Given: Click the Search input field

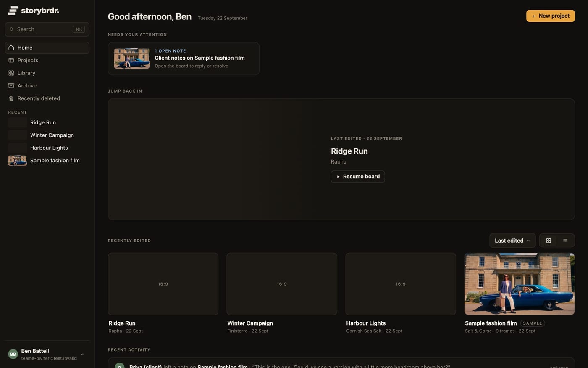Looking at the screenshot, I should coord(47,29).
